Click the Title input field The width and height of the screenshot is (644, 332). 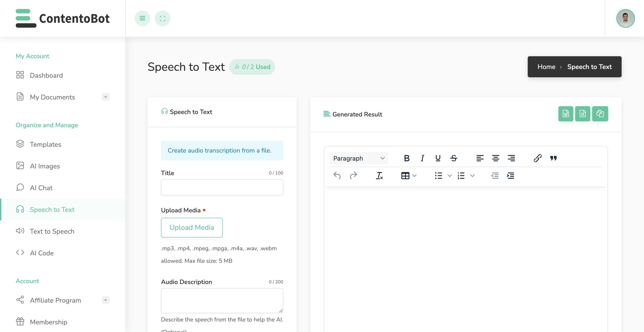[222, 187]
